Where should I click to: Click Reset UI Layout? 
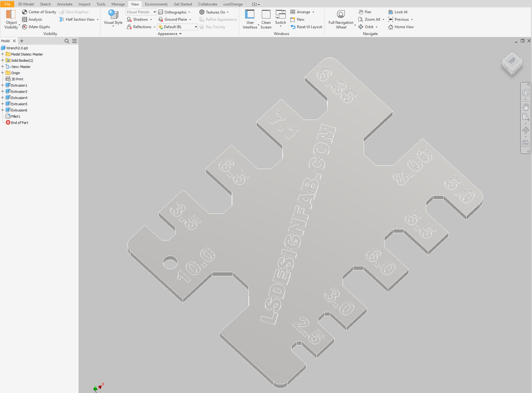coord(306,27)
